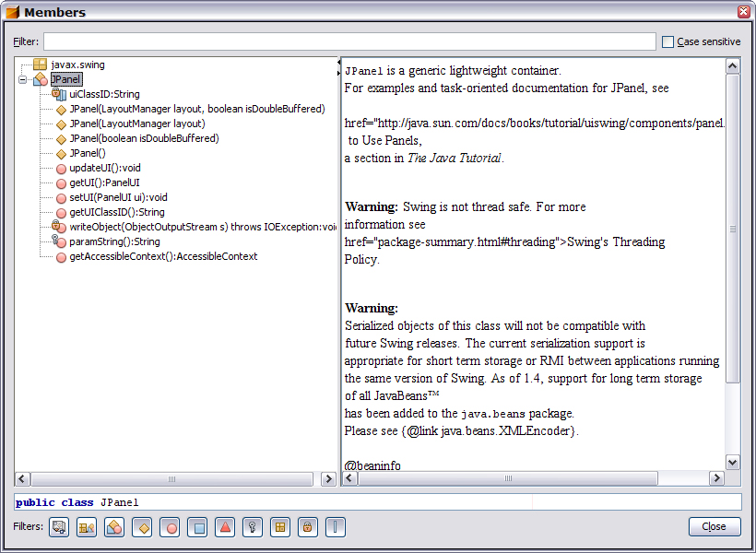Image resolution: width=756 pixels, height=553 pixels.
Task: Click the getUIClassID method icon
Action: point(61,213)
